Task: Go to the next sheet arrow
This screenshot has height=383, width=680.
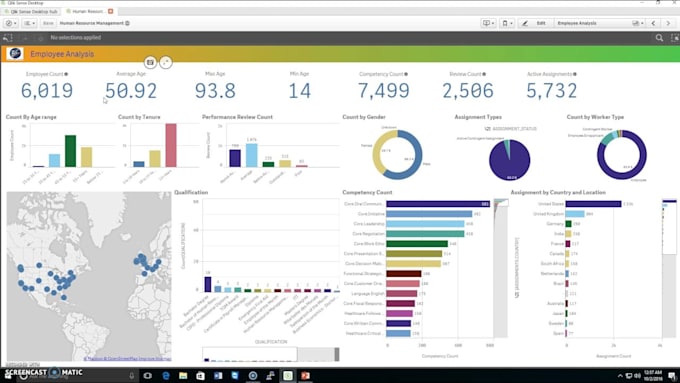Action: [668, 23]
